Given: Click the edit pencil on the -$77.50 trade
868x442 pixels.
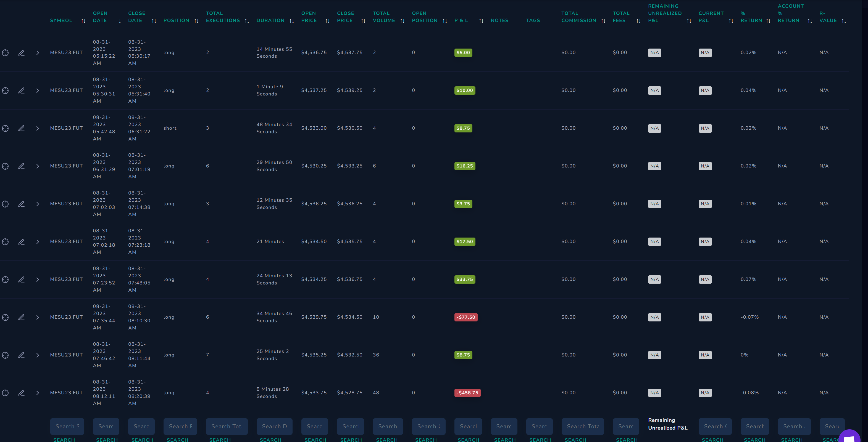Looking at the screenshot, I should tap(21, 317).
